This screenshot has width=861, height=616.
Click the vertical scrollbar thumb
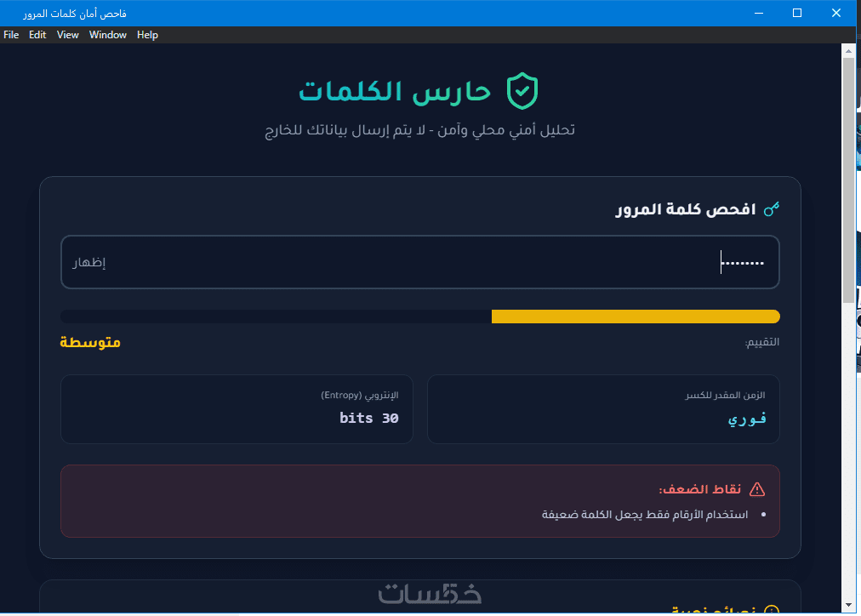click(x=848, y=180)
